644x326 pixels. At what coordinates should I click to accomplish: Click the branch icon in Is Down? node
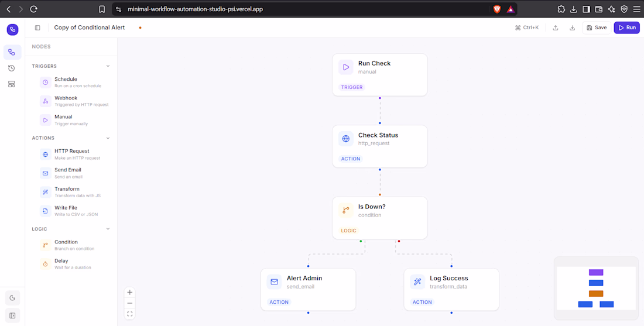[346, 210]
